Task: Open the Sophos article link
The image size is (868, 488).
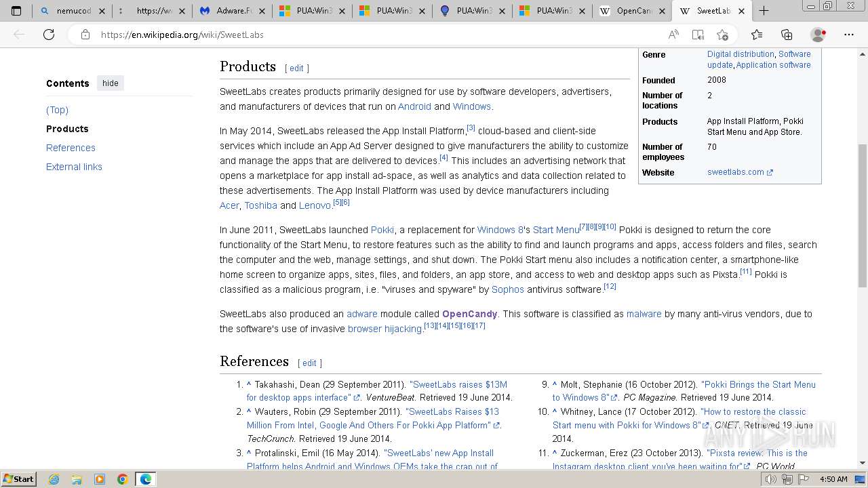Action: point(508,289)
